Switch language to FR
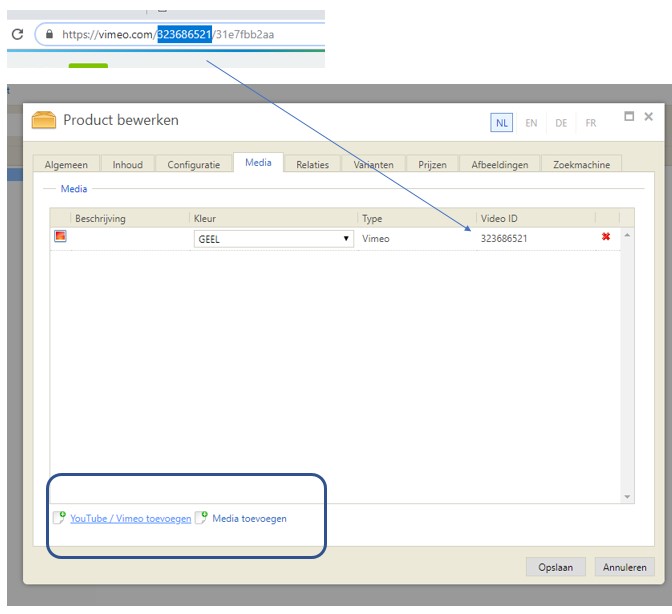 coord(591,123)
